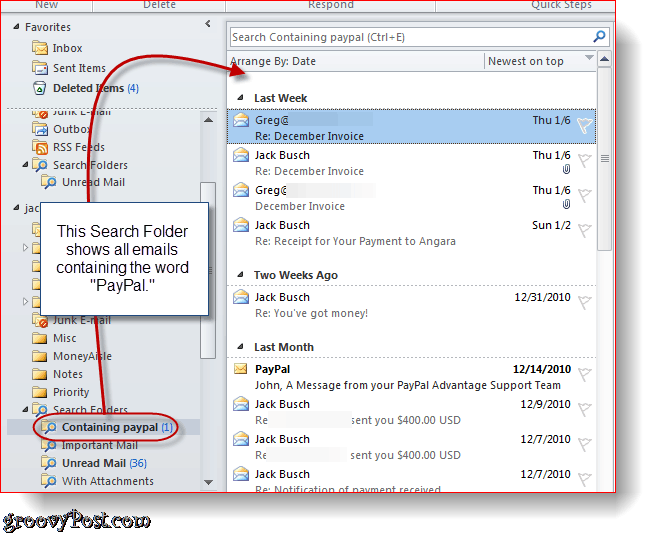
Task: Click the Priority folder icon
Action: tap(40, 392)
